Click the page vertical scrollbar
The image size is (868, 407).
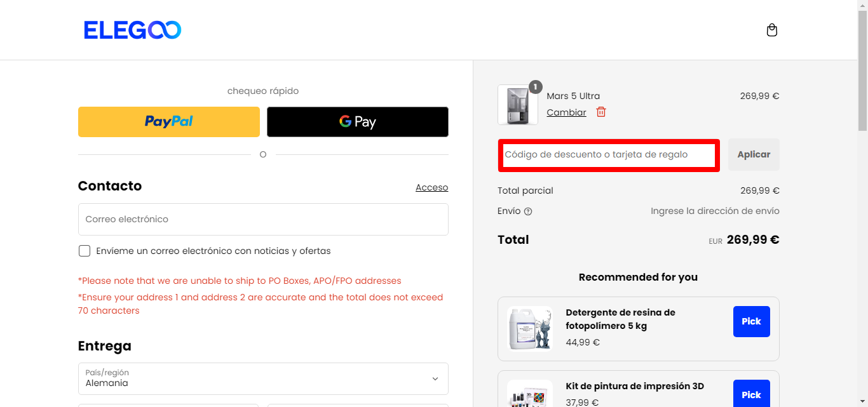pos(863,203)
